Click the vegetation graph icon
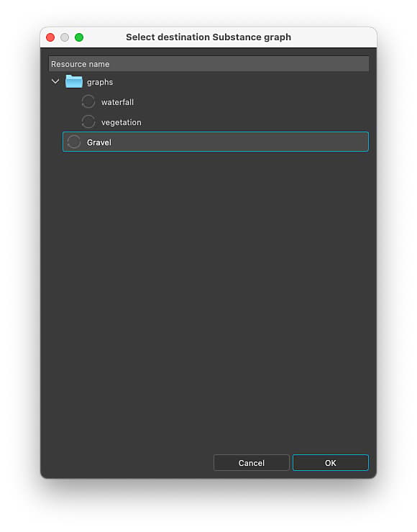 pyautogui.click(x=88, y=121)
